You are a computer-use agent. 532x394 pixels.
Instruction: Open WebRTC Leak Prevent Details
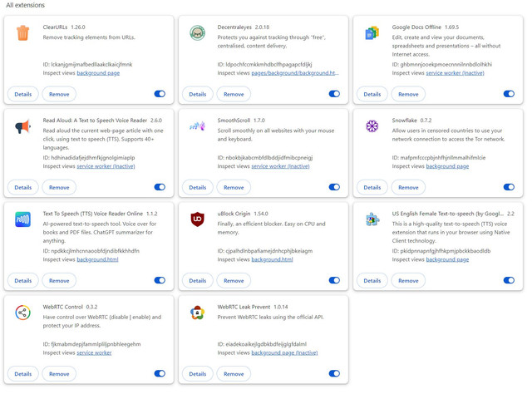pos(198,374)
